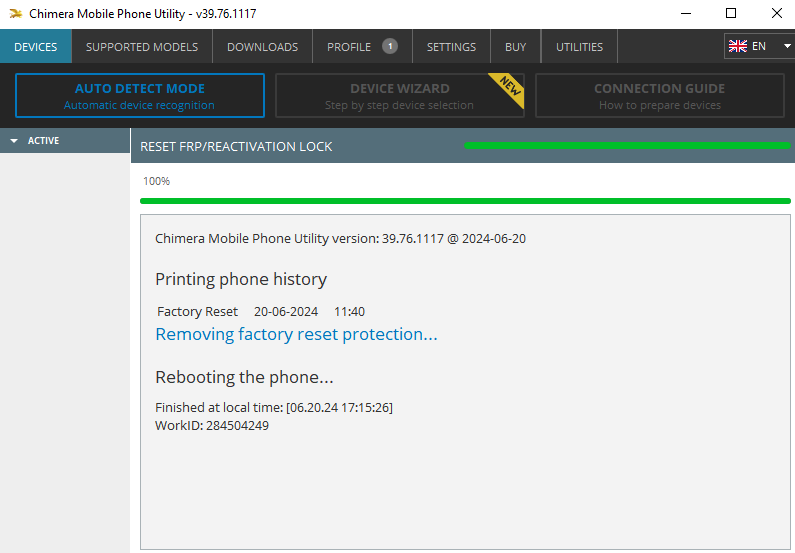Click the UK flag language icon
Viewport: 795px width, 553px height.
738,46
